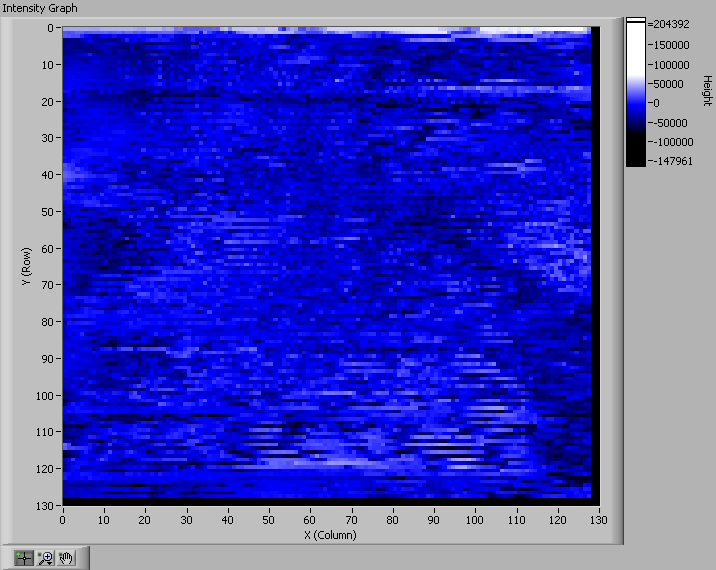Click the X axis tick label 110

coord(516,520)
